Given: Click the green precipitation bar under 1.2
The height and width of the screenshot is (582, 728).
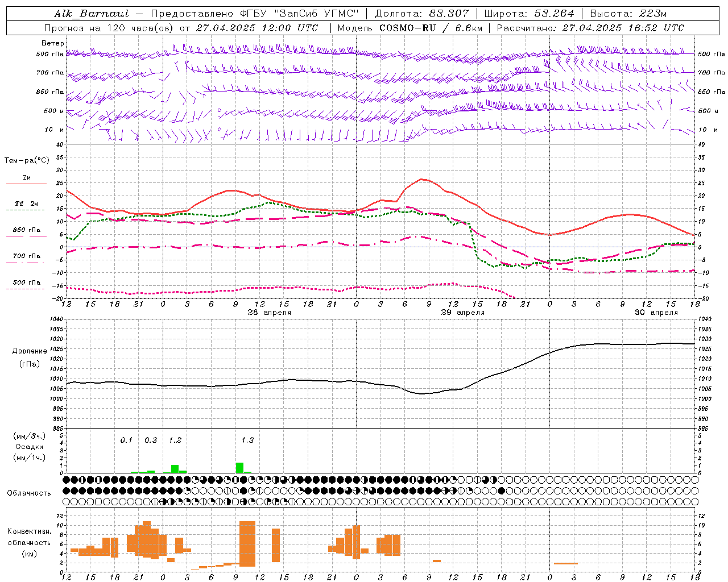Looking at the screenshot, I should 175,469.
